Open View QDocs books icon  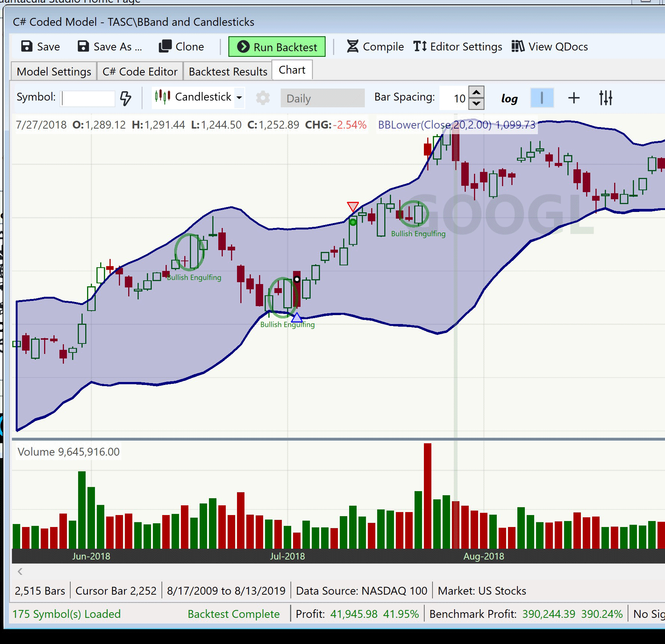tap(518, 47)
